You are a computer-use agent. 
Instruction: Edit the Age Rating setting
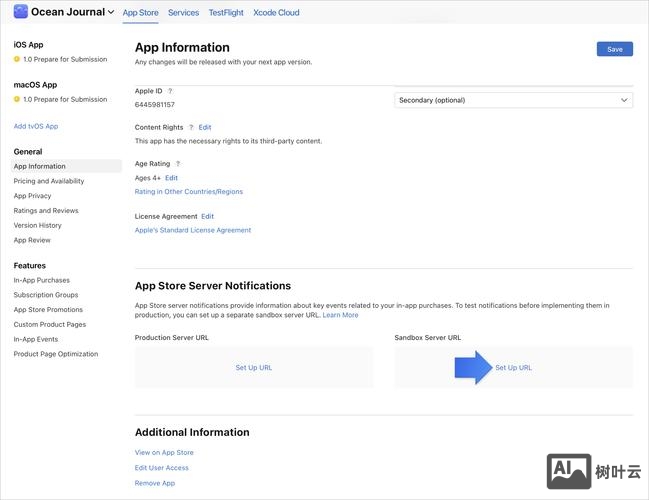[x=171, y=177]
